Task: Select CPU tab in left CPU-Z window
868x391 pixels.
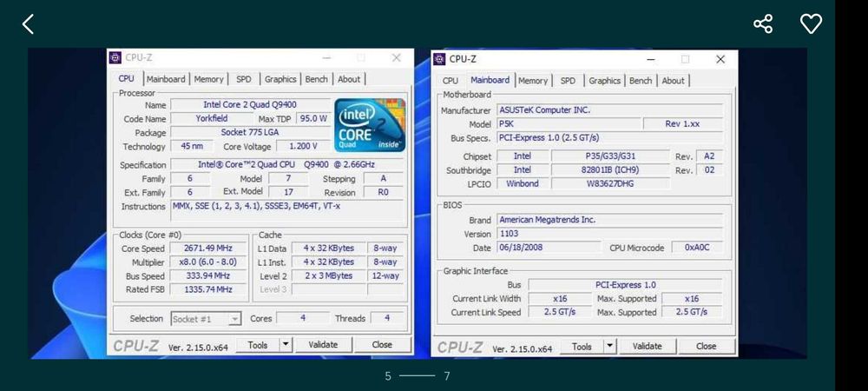Action: coord(126,79)
